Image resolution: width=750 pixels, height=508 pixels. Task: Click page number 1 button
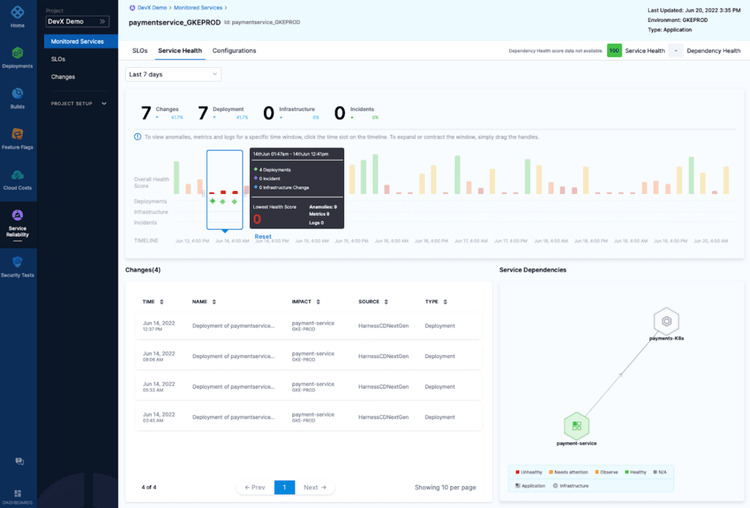click(x=284, y=487)
